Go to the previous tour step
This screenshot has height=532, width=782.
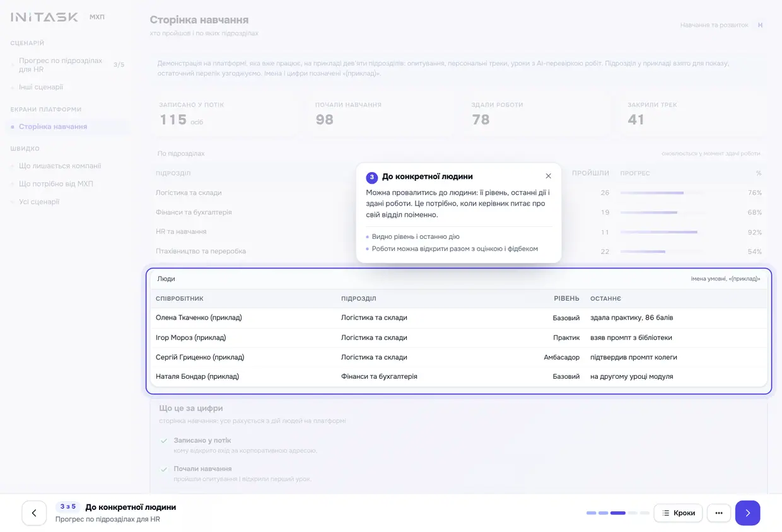pos(34,513)
